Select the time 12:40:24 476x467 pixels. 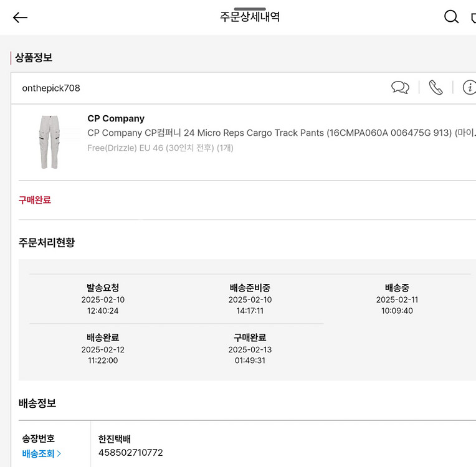tap(103, 311)
